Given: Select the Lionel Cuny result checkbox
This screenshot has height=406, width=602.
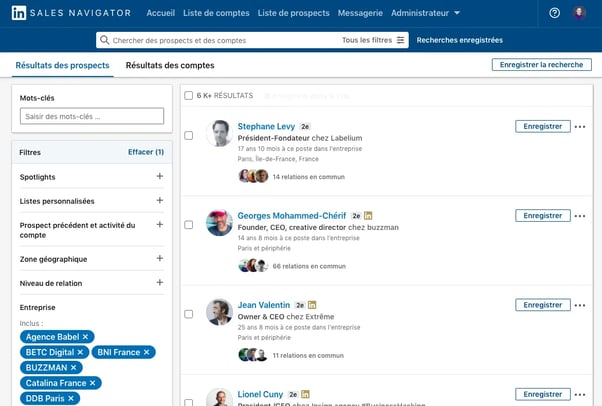Looking at the screenshot, I should [x=189, y=403].
